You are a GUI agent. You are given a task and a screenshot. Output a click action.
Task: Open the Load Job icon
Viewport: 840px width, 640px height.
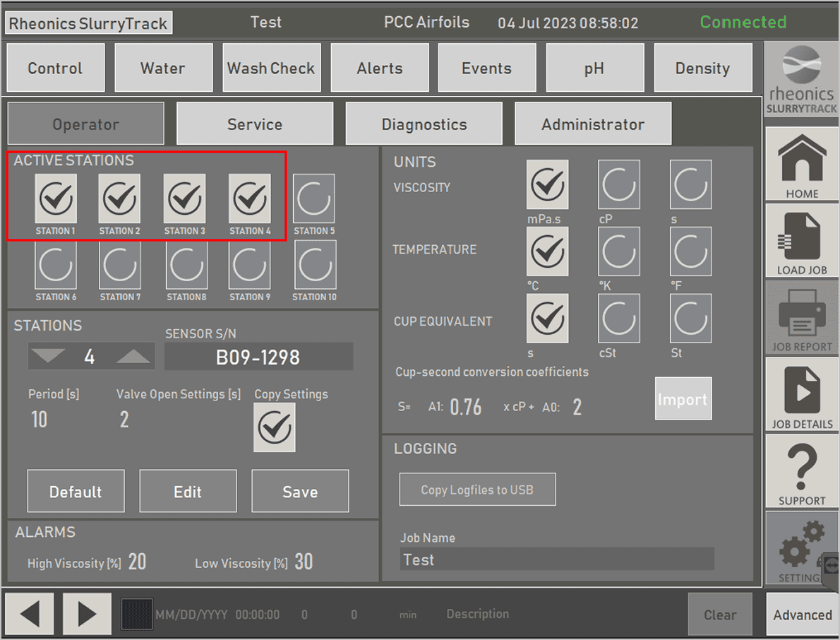pyautogui.click(x=802, y=241)
